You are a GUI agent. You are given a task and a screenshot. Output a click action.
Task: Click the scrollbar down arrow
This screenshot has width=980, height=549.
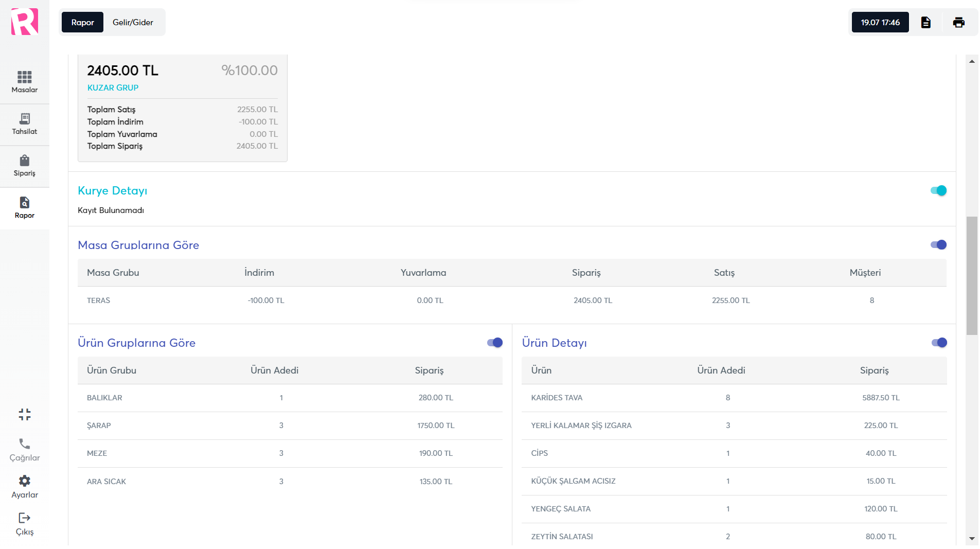pyautogui.click(x=972, y=539)
